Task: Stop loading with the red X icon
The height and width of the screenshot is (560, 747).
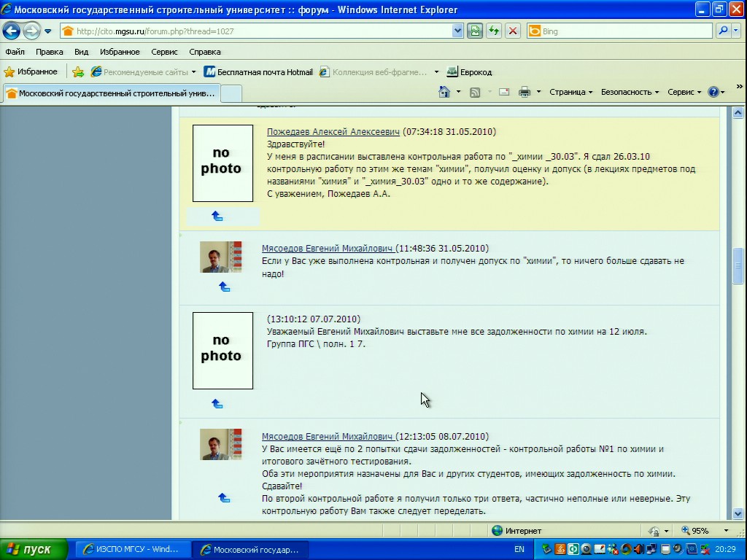Action: (x=513, y=31)
